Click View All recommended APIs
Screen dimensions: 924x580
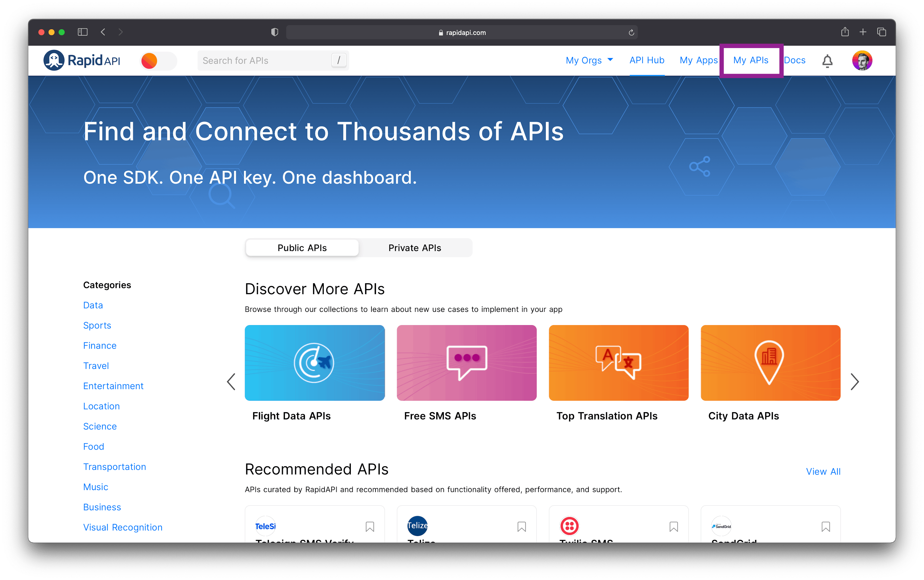[823, 471]
